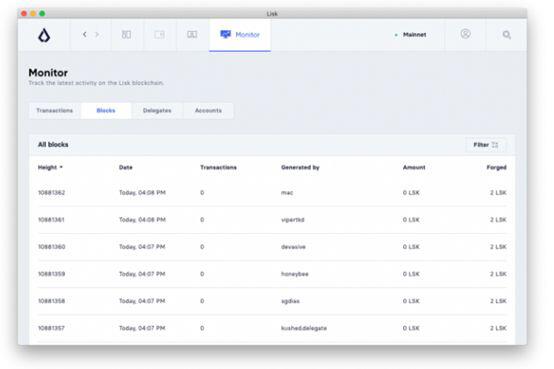Open block height 10881362
554x369 pixels.
52,193
